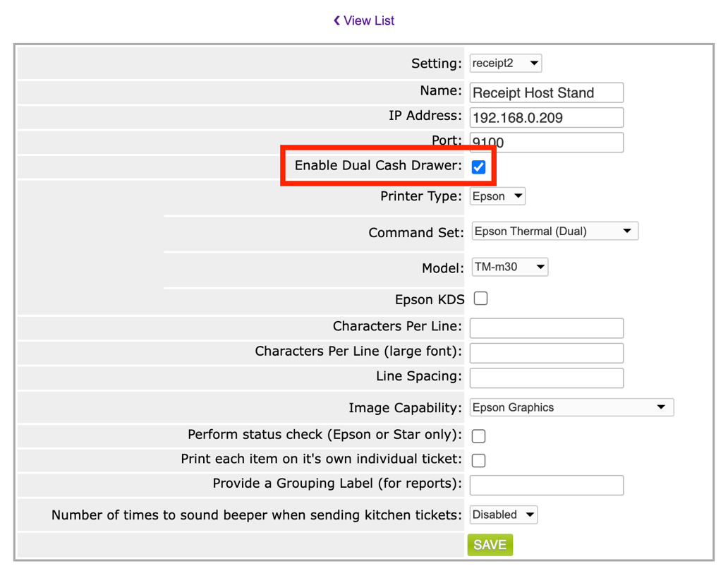
Task: Open the beeper count dropdown showing Disabled
Action: [503, 515]
